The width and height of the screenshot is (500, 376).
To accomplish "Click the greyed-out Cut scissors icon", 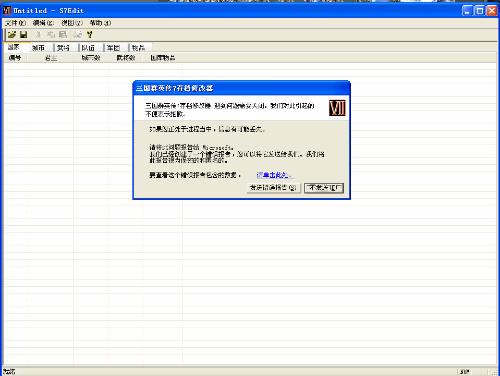I will tap(39, 35).
